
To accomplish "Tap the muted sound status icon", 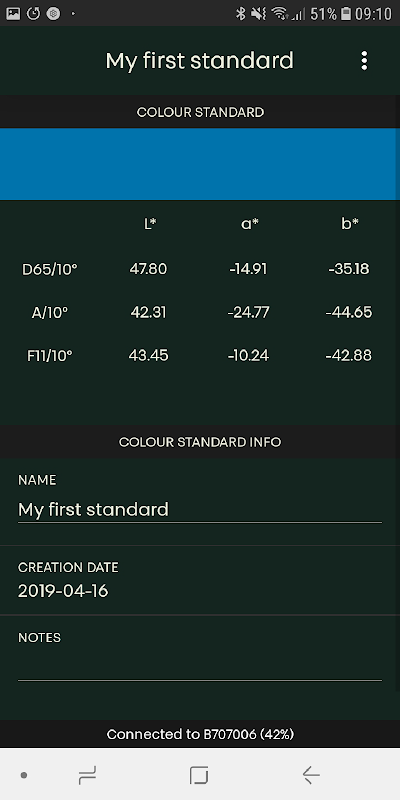I will 259,14.
